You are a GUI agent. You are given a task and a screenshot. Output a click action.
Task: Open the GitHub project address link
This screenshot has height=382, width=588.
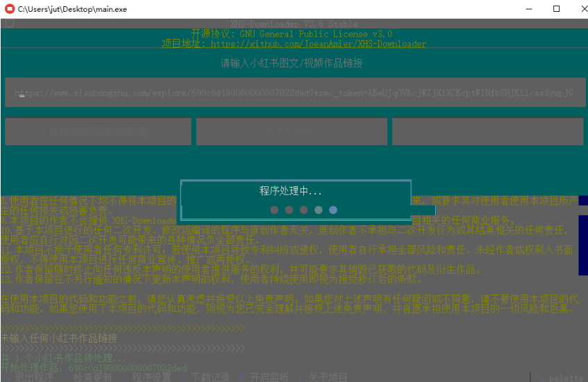pyautogui.click(x=319, y=44)
